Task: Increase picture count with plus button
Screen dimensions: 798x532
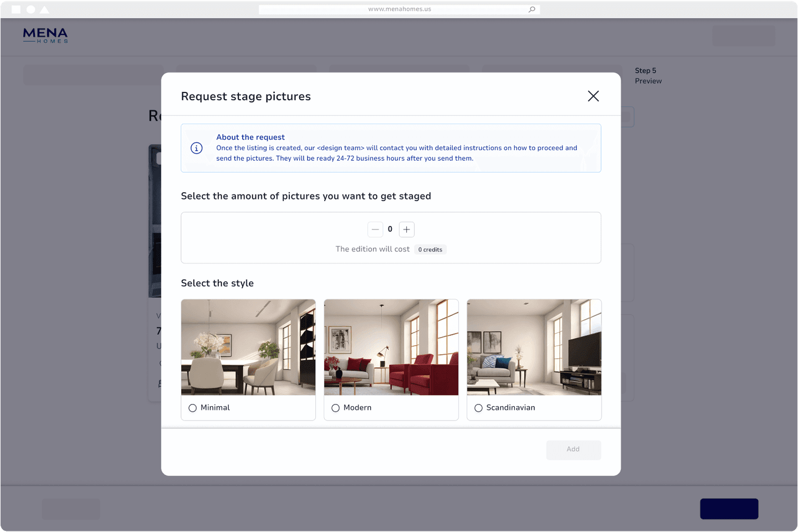Action: 407,229
